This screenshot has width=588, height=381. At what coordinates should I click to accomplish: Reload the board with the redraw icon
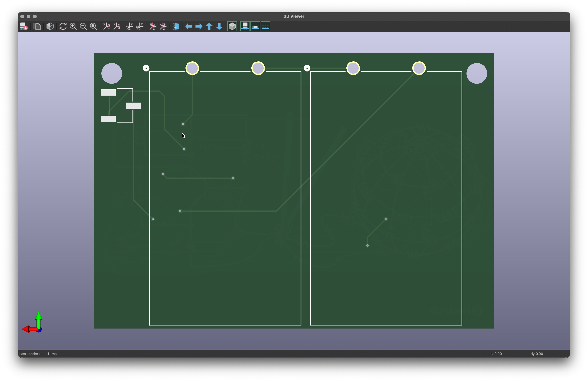63,26
